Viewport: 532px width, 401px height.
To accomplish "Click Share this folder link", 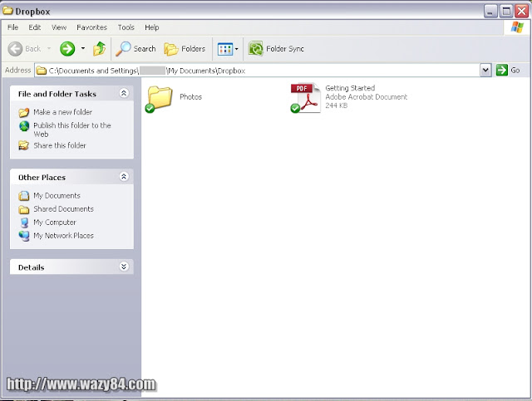I will [x=60, y=145].
